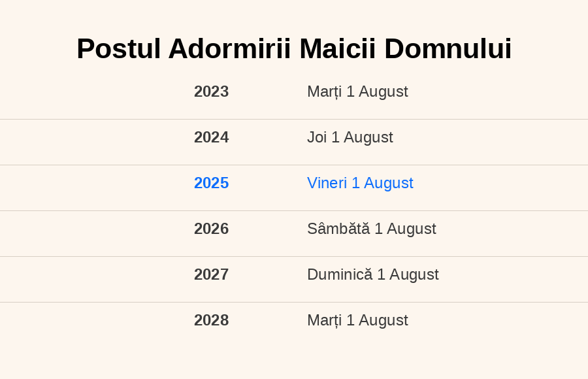Click the Marți 1 August date for 2028
Viewport: 588px width, 379px height.
point(357,320)
